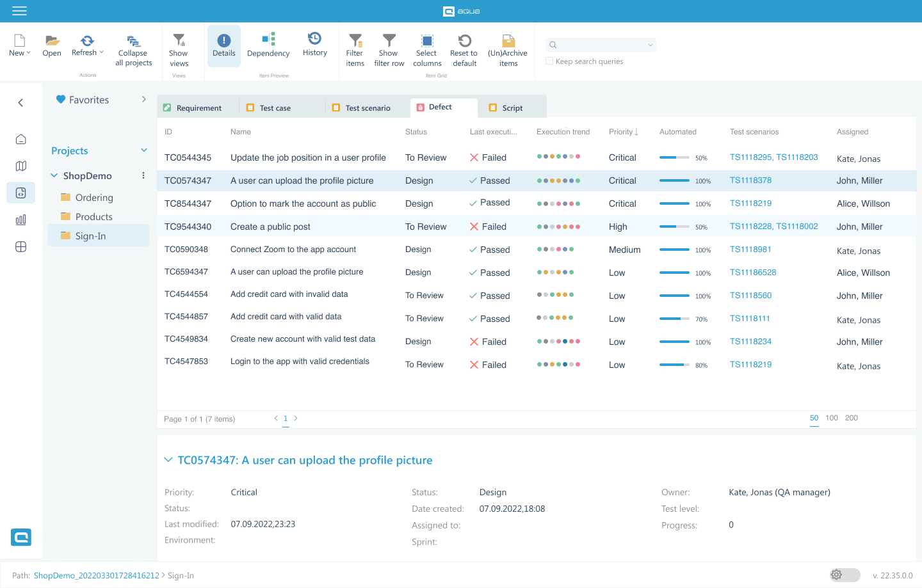Enable the Keep search queries checkbox
Image resolution: width=922 pixels, height=588 pixels.
[549, 61]
